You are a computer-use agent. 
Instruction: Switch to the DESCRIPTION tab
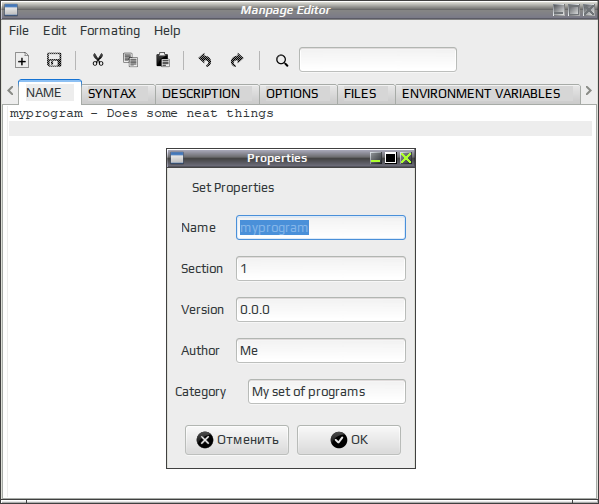coord(207,94)
